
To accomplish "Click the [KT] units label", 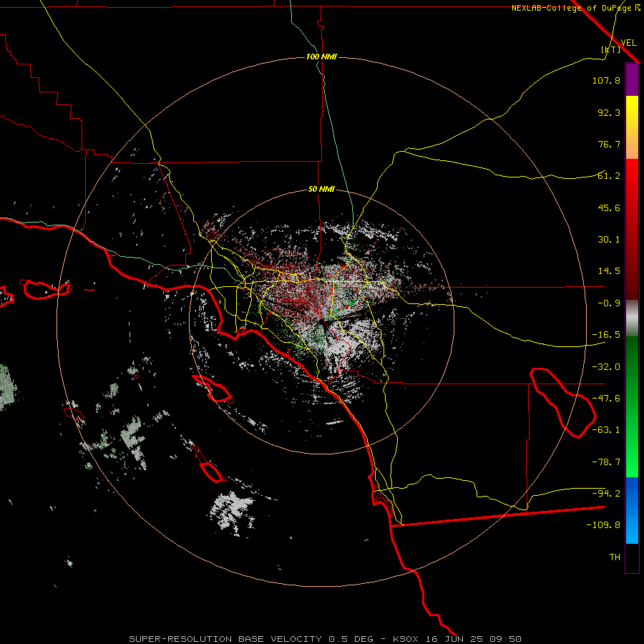I will pyautogui.click(x=611, y=49).
